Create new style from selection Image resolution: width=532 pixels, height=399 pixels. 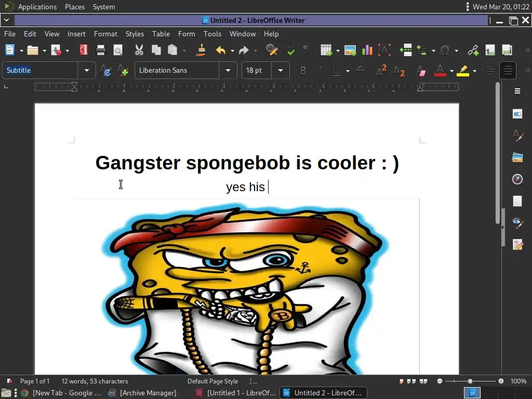coord(123,71)
